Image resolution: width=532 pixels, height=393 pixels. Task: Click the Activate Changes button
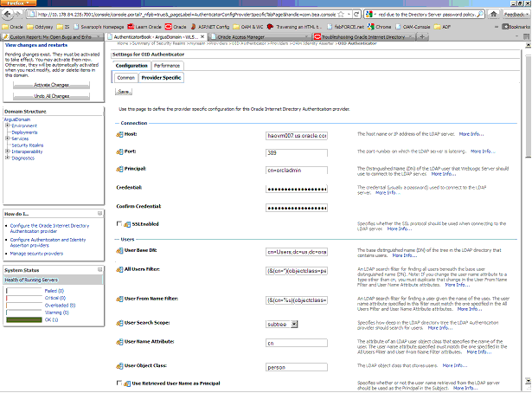(x=51, y=85)
